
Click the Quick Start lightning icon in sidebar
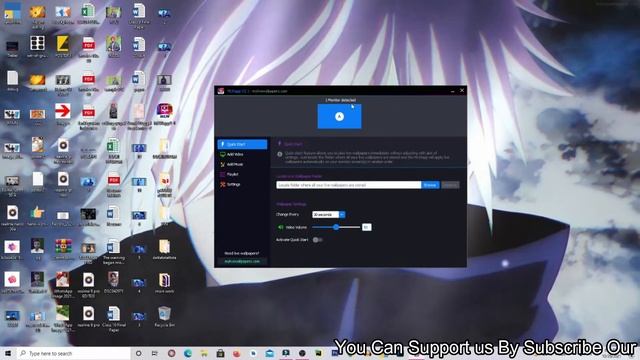[222, 144]
